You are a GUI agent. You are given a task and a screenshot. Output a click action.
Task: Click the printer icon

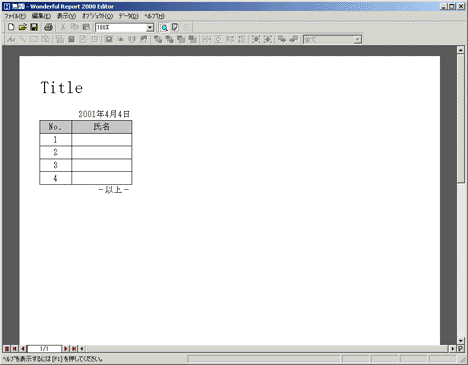tap(48, 27)
